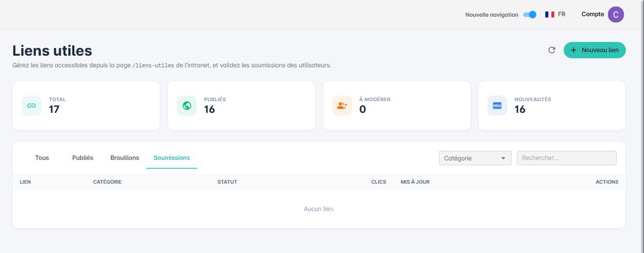Image resolution: width=644 pixels, height=253 pixels.
Task: Select the Soumissions tab
Action: point(171,158)
